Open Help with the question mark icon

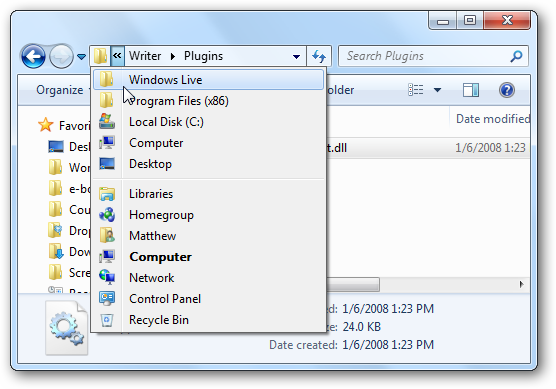tap(507, 90)
